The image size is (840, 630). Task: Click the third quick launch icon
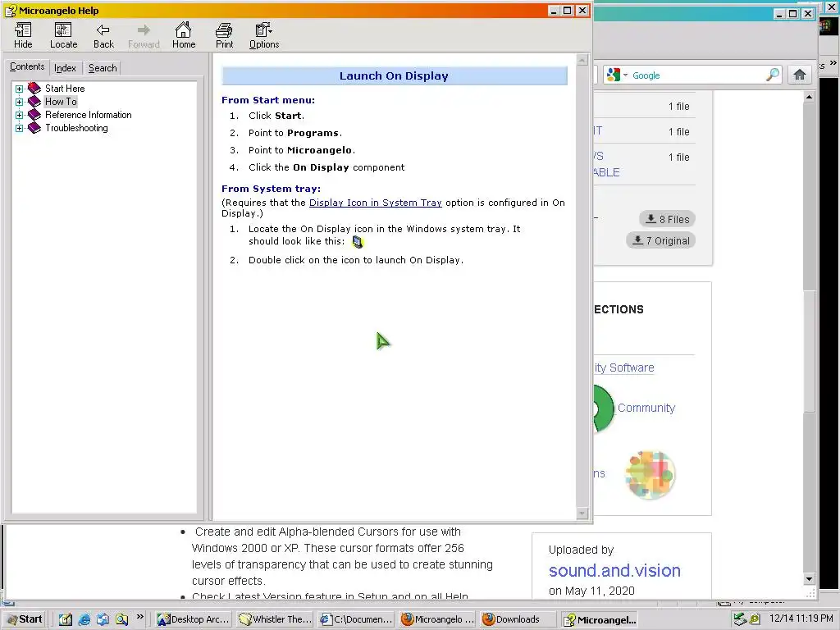pyautogui.click(x=103, y=619)
